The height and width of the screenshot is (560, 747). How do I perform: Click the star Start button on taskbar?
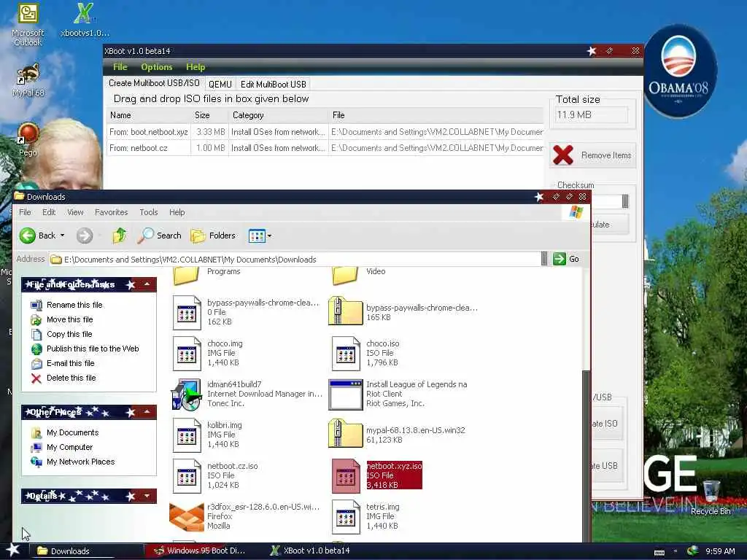pos(13,551)
